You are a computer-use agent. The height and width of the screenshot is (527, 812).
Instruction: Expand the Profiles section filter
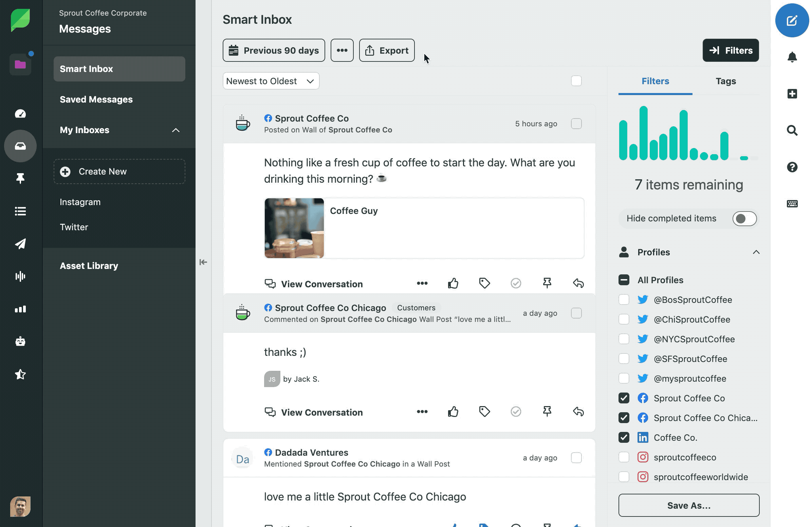(x=756, y=252)
